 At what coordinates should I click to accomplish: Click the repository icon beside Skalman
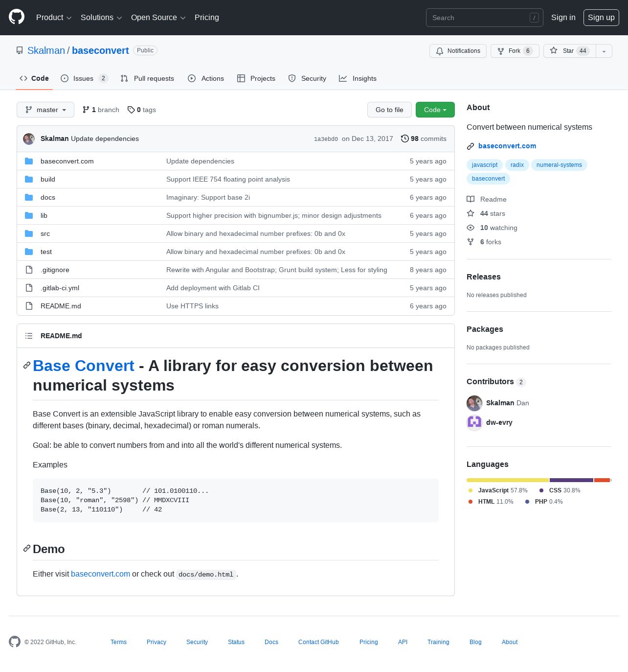coord(20,50)
